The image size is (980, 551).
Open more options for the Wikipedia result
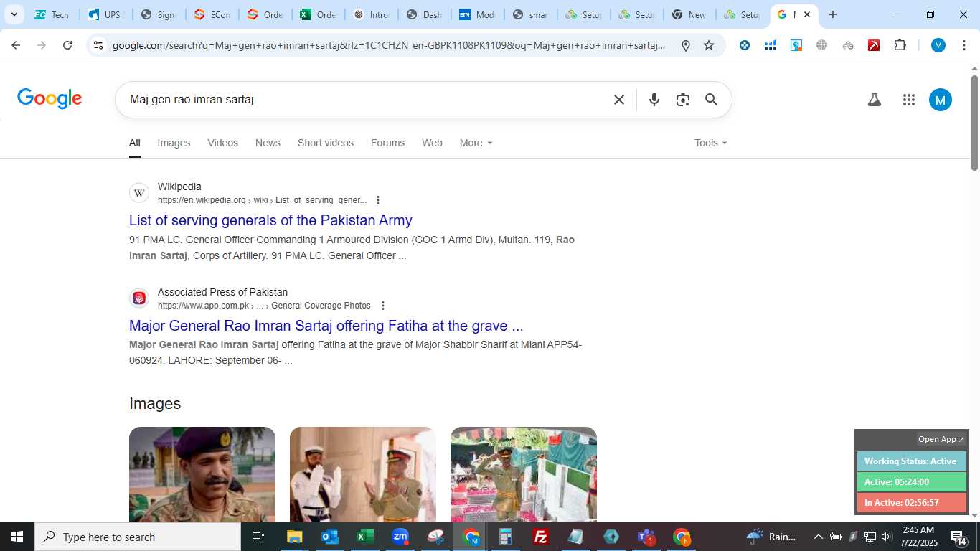[x=378, y=200]
